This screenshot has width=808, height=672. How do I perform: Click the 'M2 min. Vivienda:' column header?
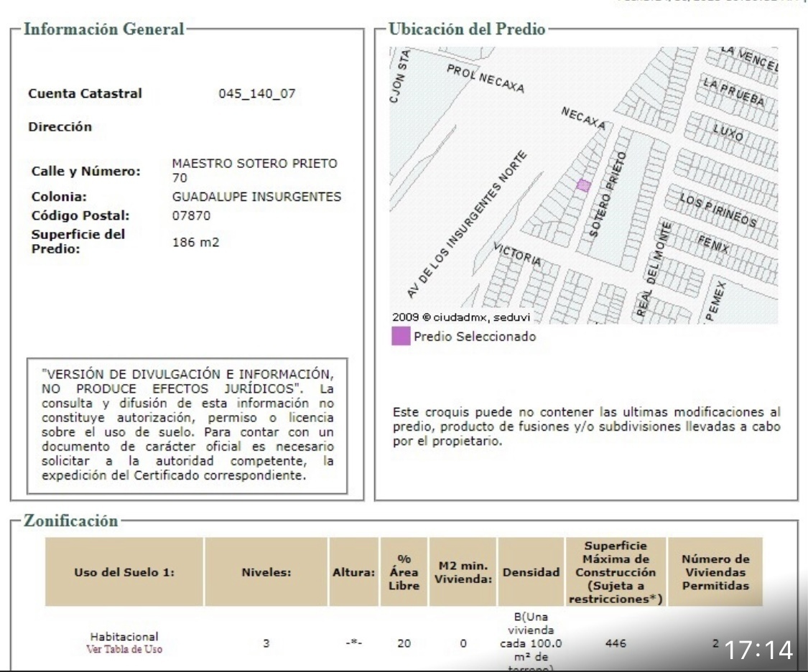(463, 572)
